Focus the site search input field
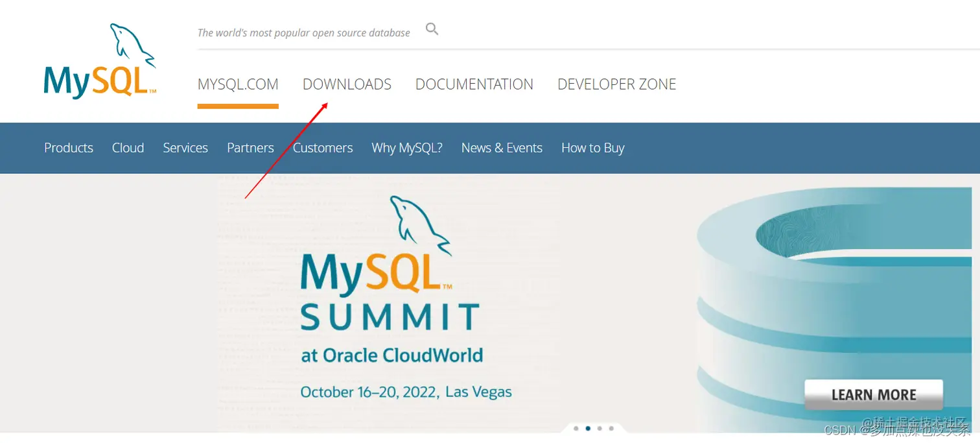The image size is (980, 443). tap(304, 32)
